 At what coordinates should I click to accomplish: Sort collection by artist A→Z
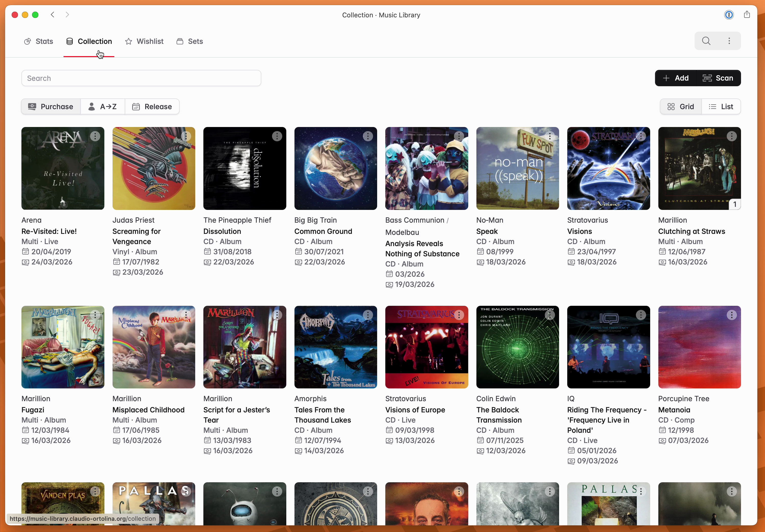point(103,107)
